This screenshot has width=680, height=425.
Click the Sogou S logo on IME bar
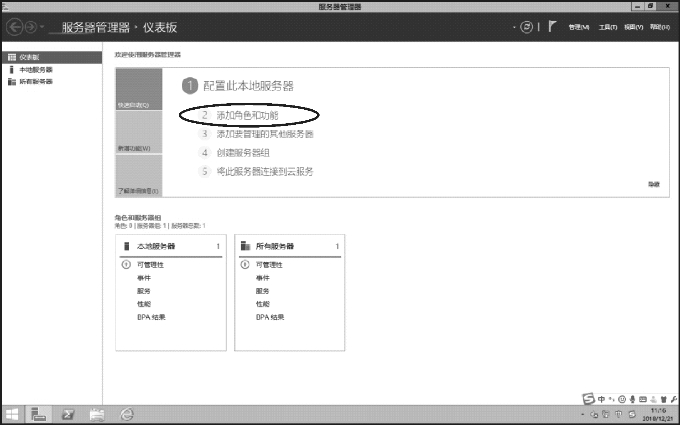pyautogui.click(x=588, y=398)
